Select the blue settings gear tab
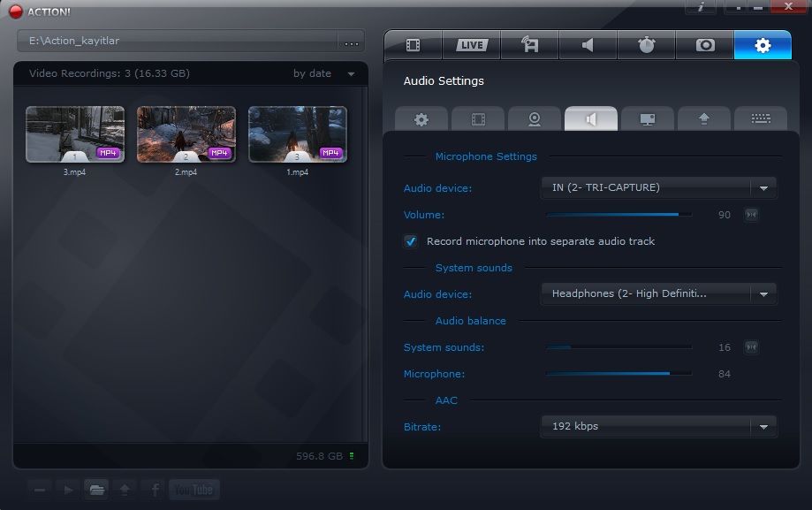Image resolution: width=812 pixels, height=510 pixels. 763,45
